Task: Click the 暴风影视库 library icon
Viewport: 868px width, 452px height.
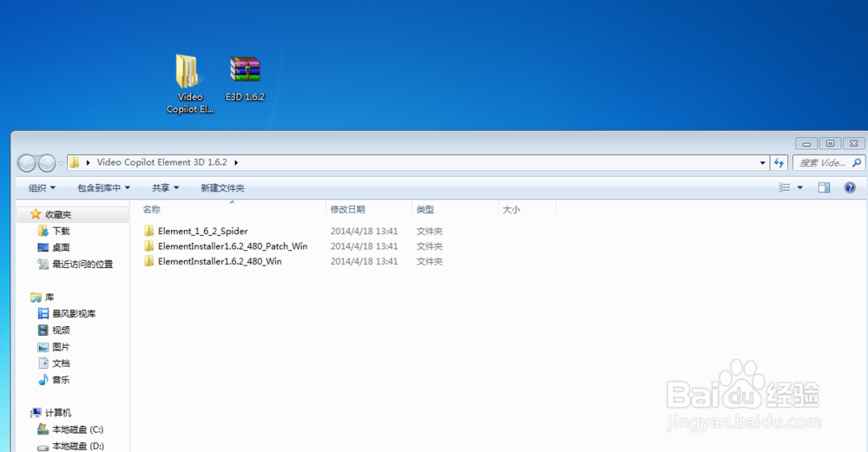Action: [x=43, y=314]
